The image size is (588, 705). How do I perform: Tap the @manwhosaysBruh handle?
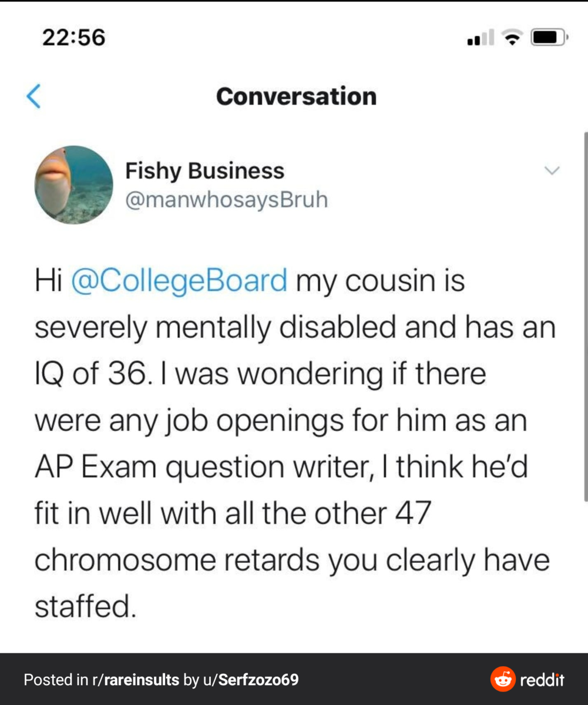226,200
